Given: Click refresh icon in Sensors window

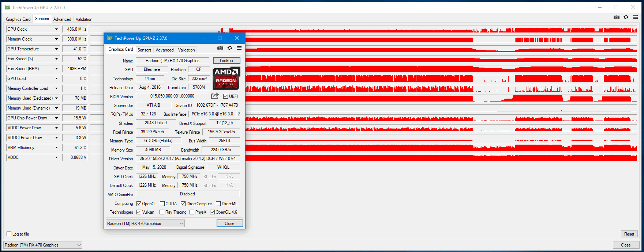Looking at the screenshot, I should pos(626,17).
